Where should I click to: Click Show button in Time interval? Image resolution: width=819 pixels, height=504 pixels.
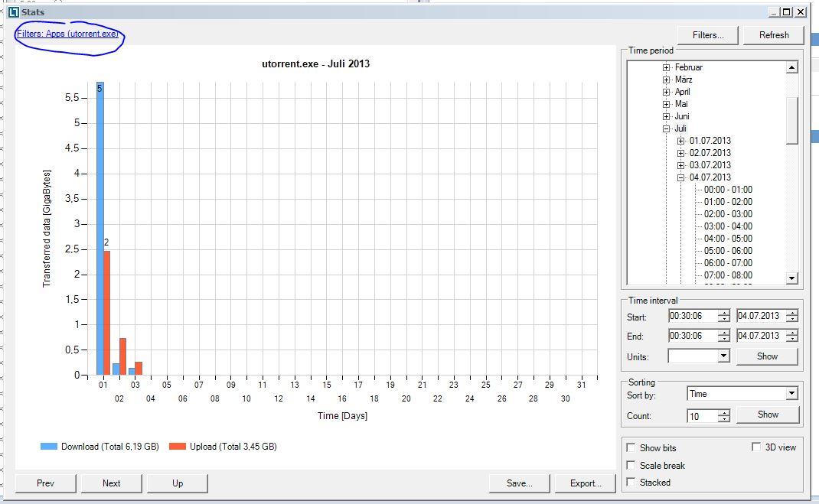[767, 356]
